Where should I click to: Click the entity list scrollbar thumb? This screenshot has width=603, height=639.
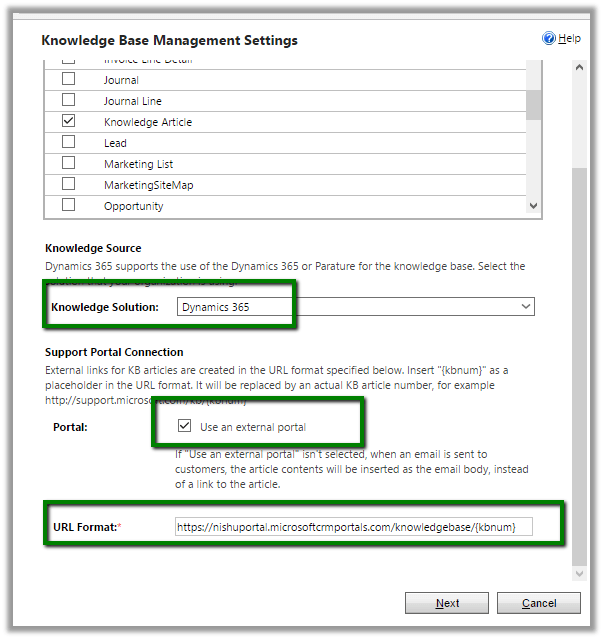pyautogui.click(x=534, y=100)
